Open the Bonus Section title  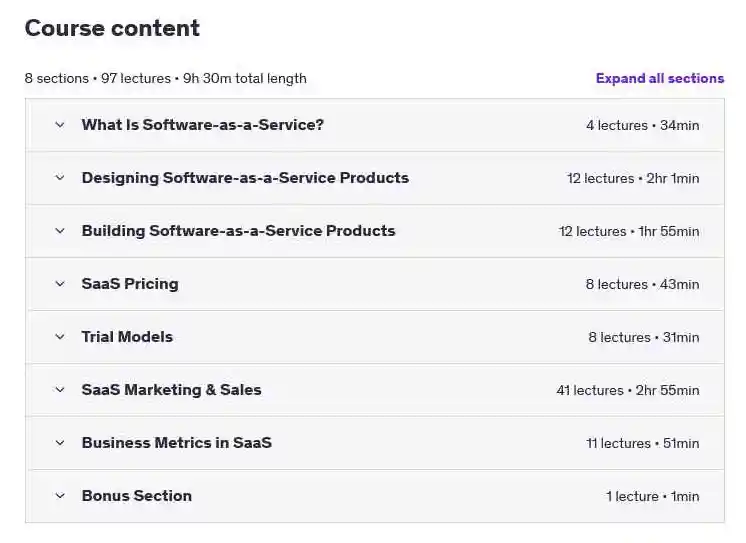[x=137, y=496]
